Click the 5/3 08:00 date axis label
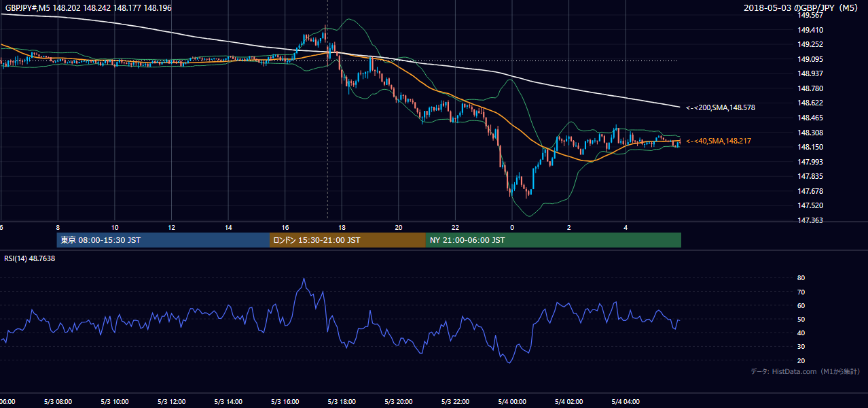This screenshot has height=408, width=868. pos(58,402)
